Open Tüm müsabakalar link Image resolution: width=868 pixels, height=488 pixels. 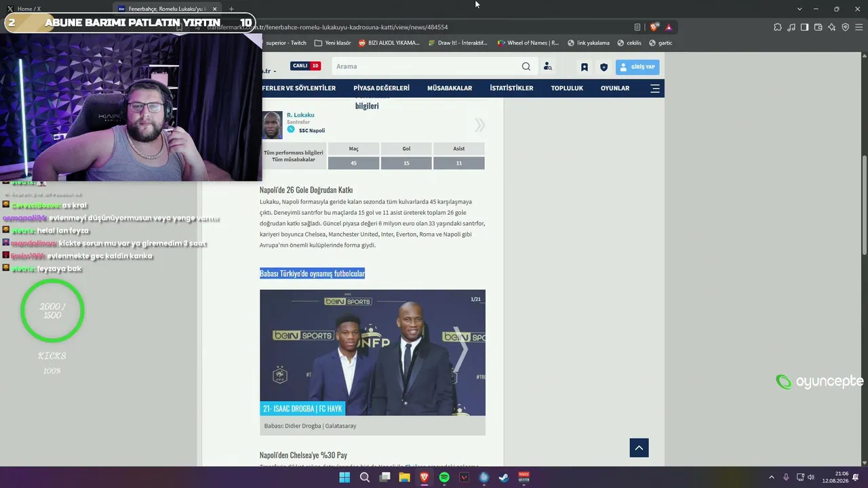click(x=294, y=159)
